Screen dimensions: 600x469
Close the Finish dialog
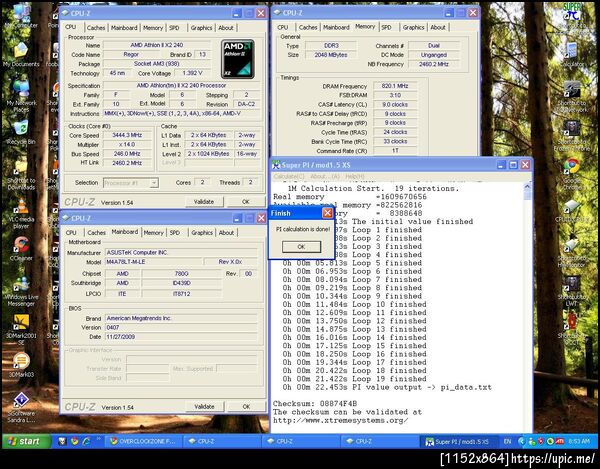coord(327,213)
